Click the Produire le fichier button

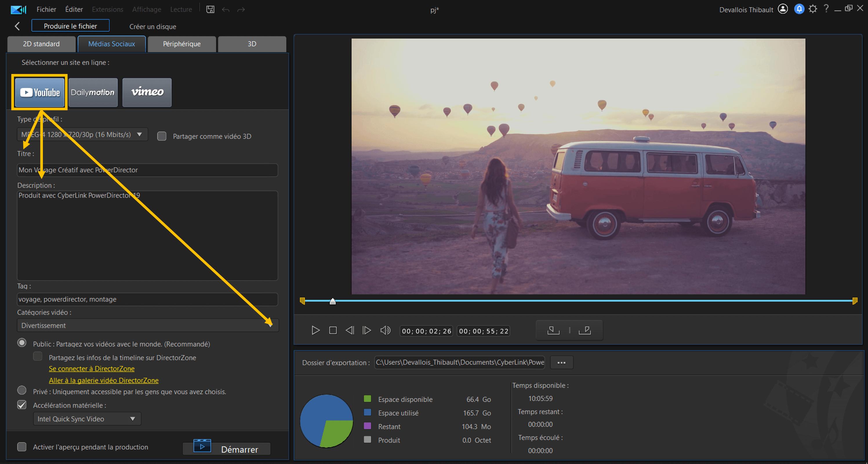tap(70, 26)
